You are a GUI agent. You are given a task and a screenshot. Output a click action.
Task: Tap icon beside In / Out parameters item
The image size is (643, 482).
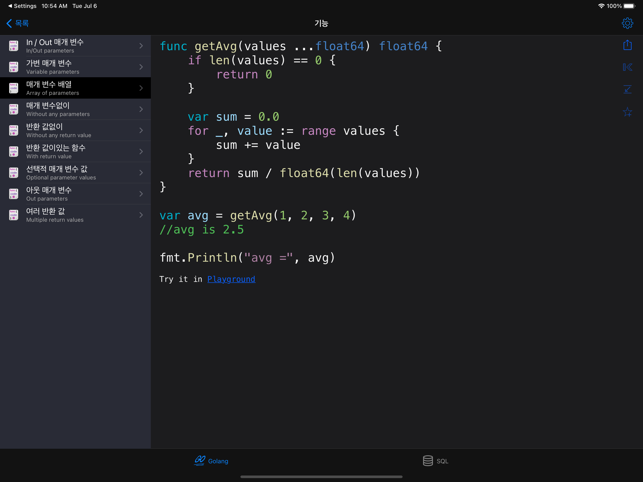point(13,46)
